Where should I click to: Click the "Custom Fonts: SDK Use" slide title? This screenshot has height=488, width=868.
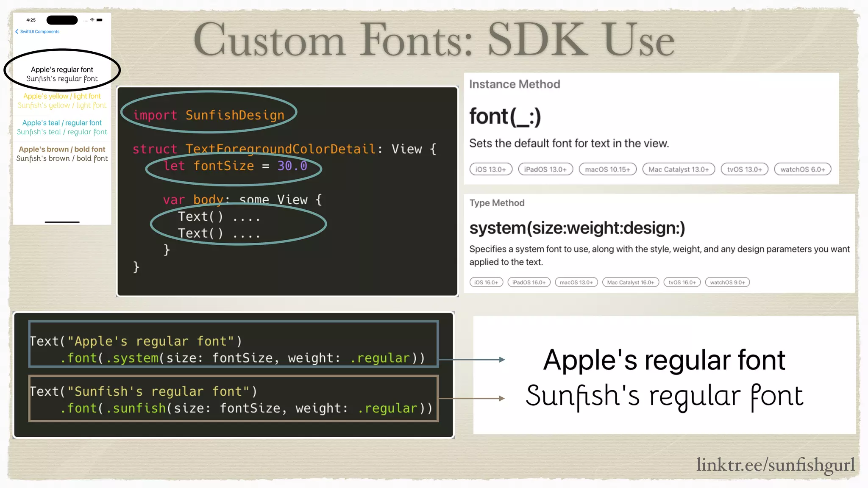pyautogui.click(x=434, y=39)
